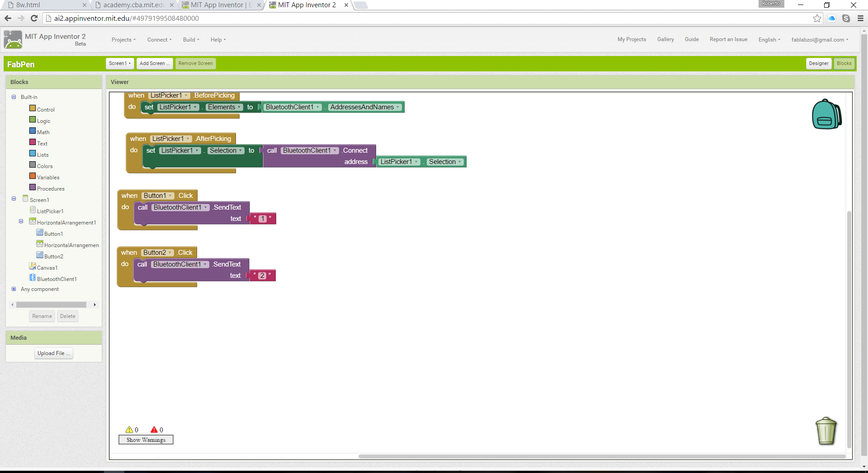Click the browser back arrow

pos(8,18)
